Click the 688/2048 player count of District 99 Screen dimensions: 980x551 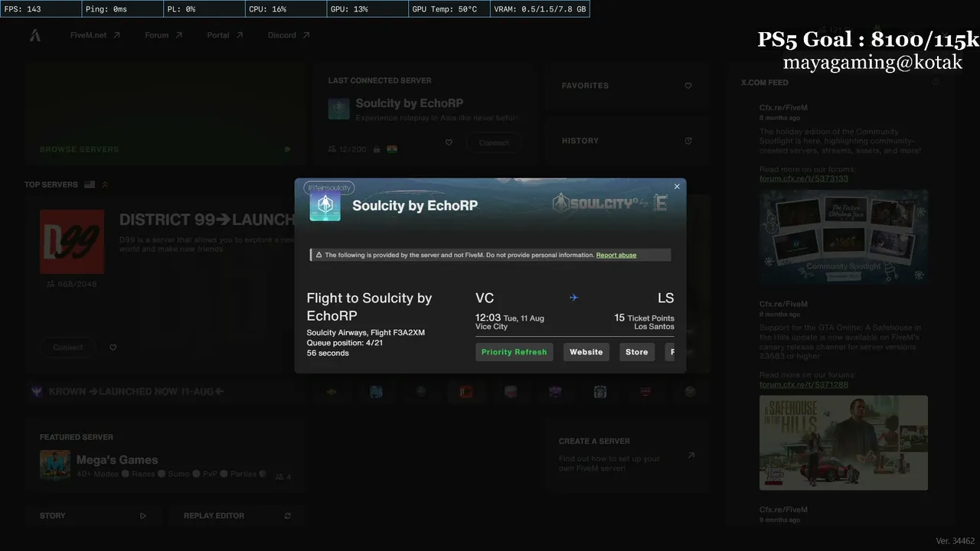[x=71, y=284]
